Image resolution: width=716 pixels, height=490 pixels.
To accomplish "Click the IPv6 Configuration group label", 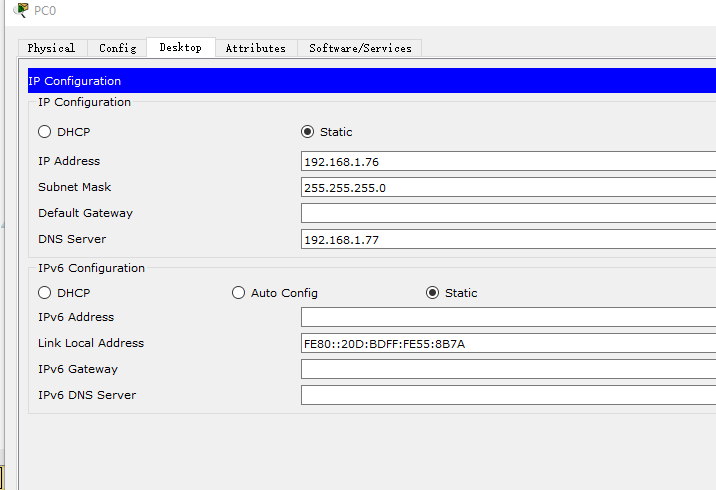I will click(91, 268).
